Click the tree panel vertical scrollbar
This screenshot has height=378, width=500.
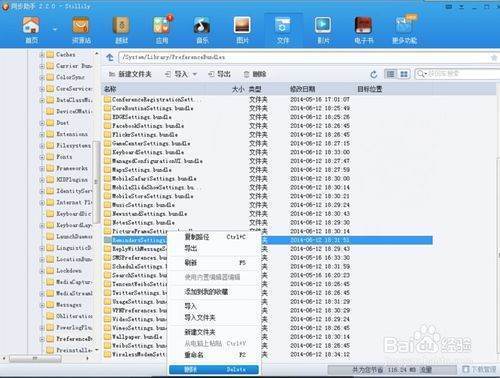[x=96, y=182]
